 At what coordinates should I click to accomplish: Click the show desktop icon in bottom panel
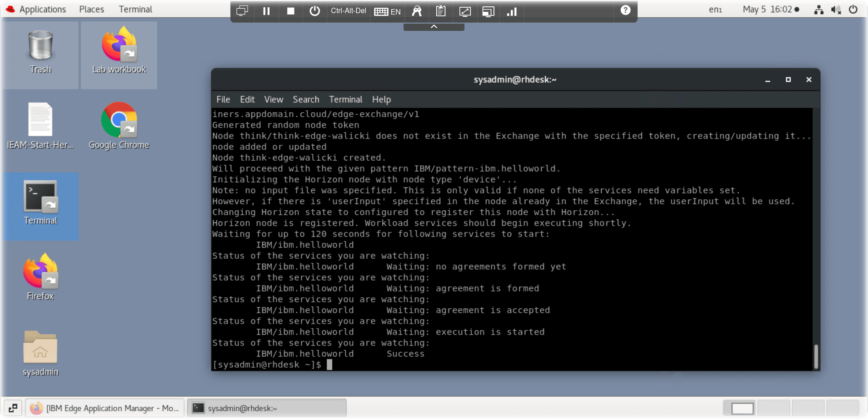pyautogui.click(x=13, y=408)
